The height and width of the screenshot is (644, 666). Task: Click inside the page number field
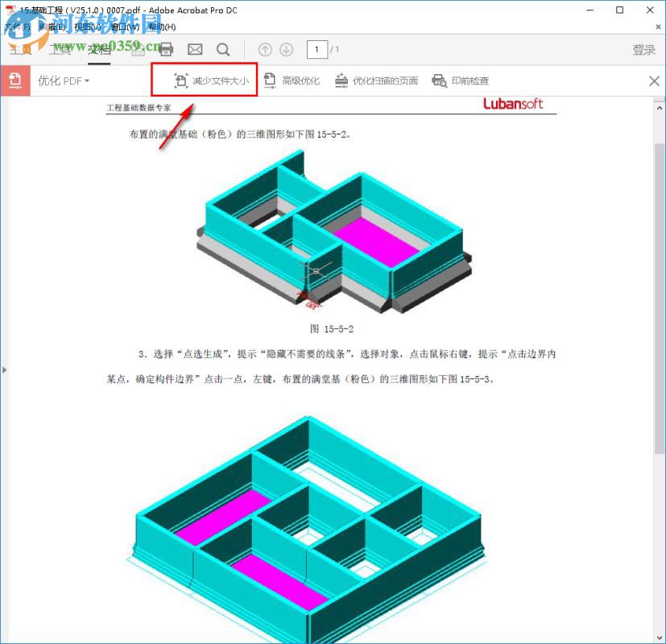click(x=316, y=49)
